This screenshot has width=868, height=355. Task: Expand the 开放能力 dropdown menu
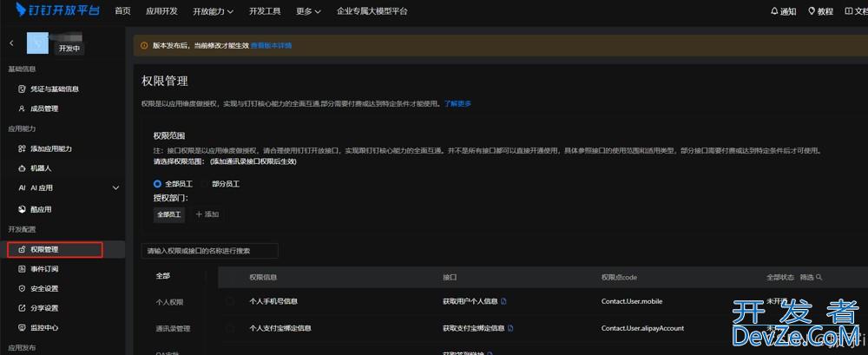pos(214,11)
